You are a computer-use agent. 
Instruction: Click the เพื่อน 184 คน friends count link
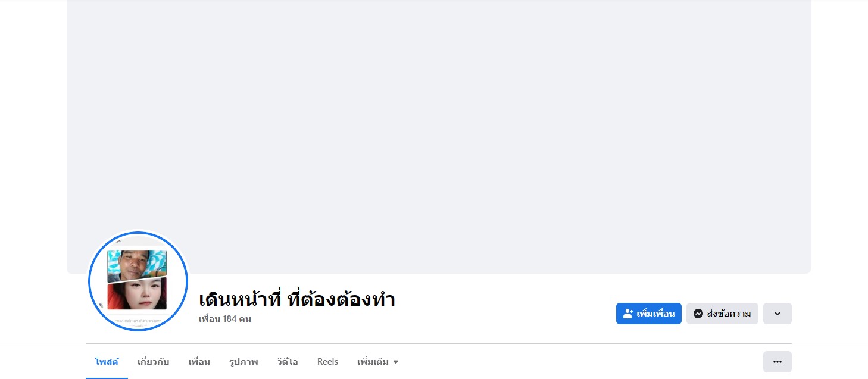click(224, 319)
